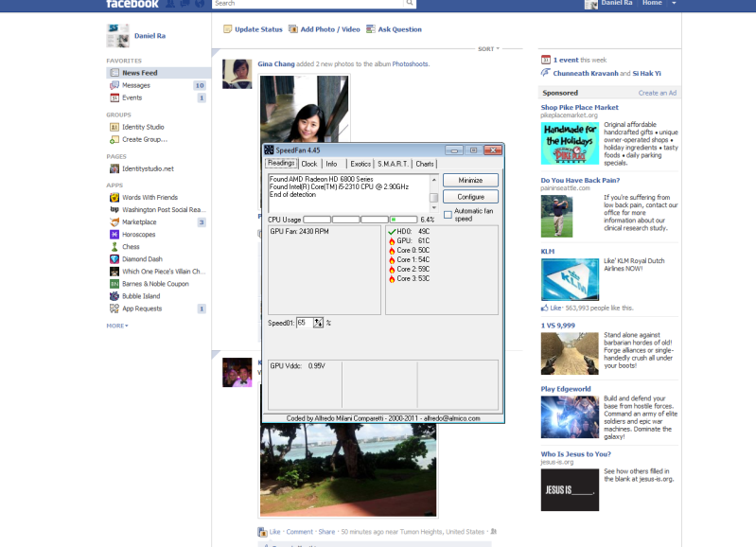Click the CPU Usage bar showing 6.4%
The height and width of the screenshot is (547, 756).
click(x=360, y=220)
